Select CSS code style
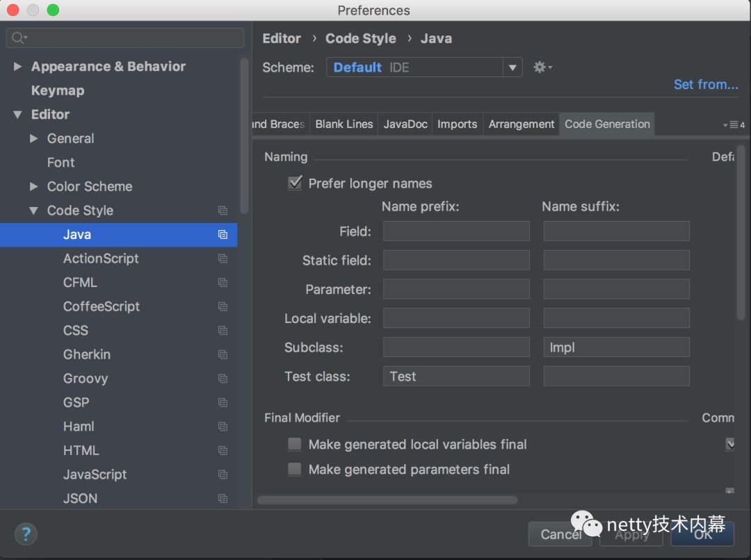 click(119, 330)
